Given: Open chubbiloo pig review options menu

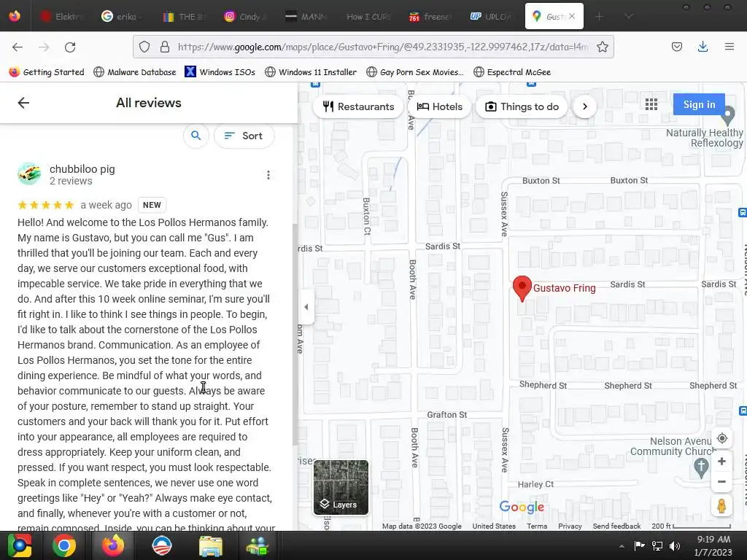Looking at the screenshot, I should 268,175.
